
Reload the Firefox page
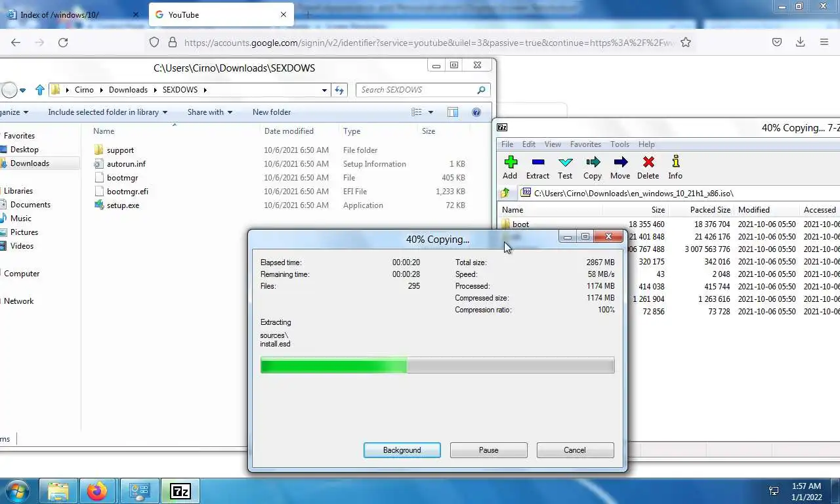[63, 42]
